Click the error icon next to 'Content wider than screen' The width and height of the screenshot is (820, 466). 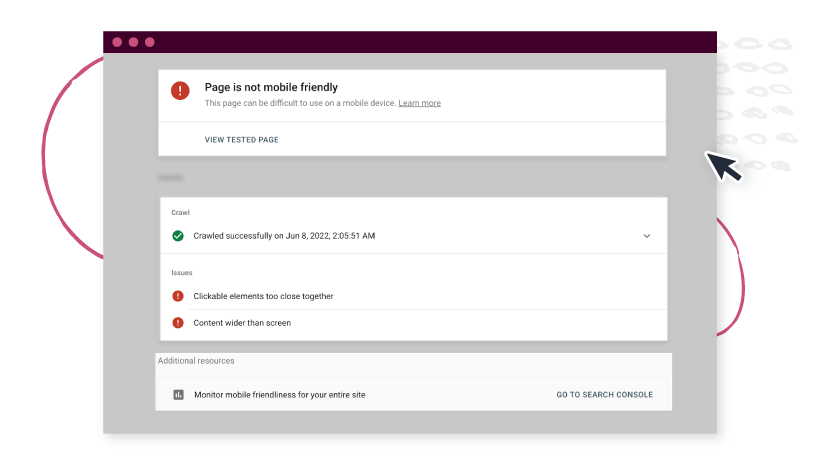click(178, 323)
